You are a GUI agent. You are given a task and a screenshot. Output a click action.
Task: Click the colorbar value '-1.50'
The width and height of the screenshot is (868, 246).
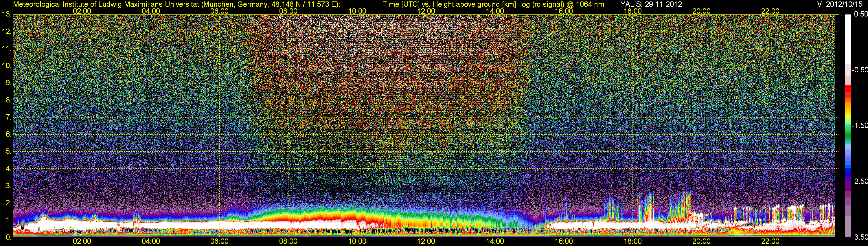[x=860, y=125]
